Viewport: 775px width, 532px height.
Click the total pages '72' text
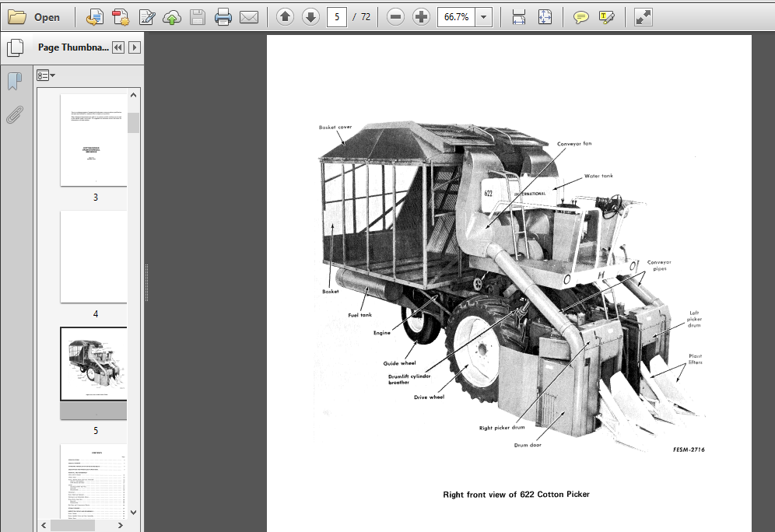click(x=366, y=17)
